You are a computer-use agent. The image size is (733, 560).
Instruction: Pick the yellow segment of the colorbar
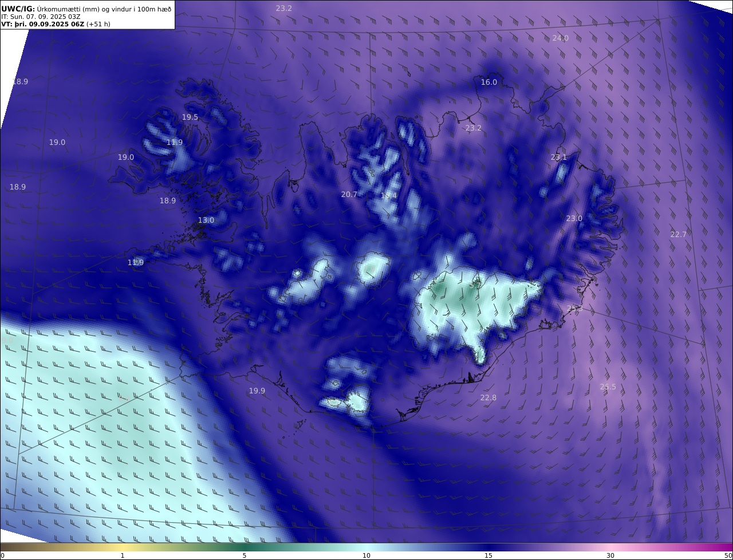(x=123, y=547)
